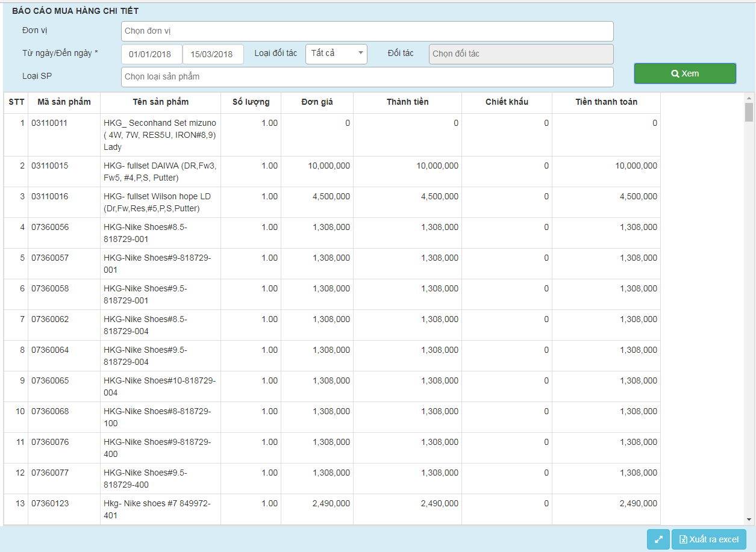
Task: Click product name Nike Shoes#9.5-818729-001
Action: pos(145,294)
